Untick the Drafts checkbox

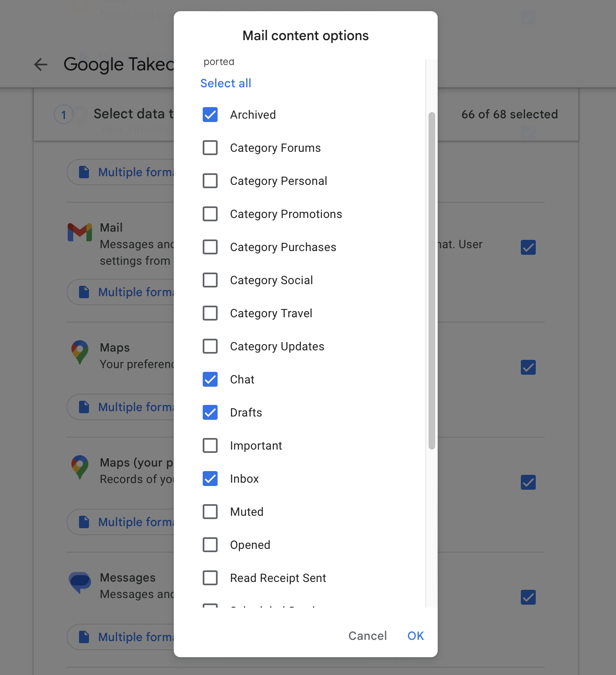click(210, 412)
